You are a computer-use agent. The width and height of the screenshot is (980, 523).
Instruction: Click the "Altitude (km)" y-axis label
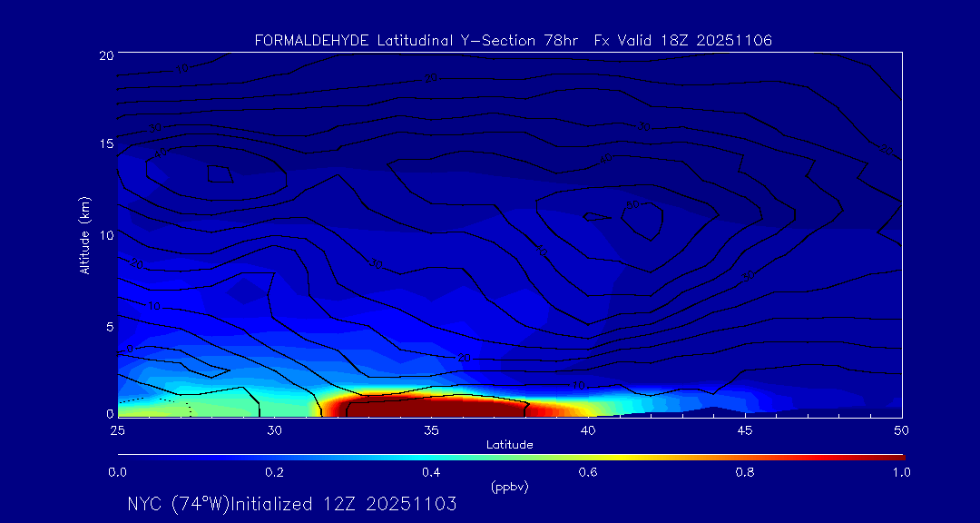point(84,234)
